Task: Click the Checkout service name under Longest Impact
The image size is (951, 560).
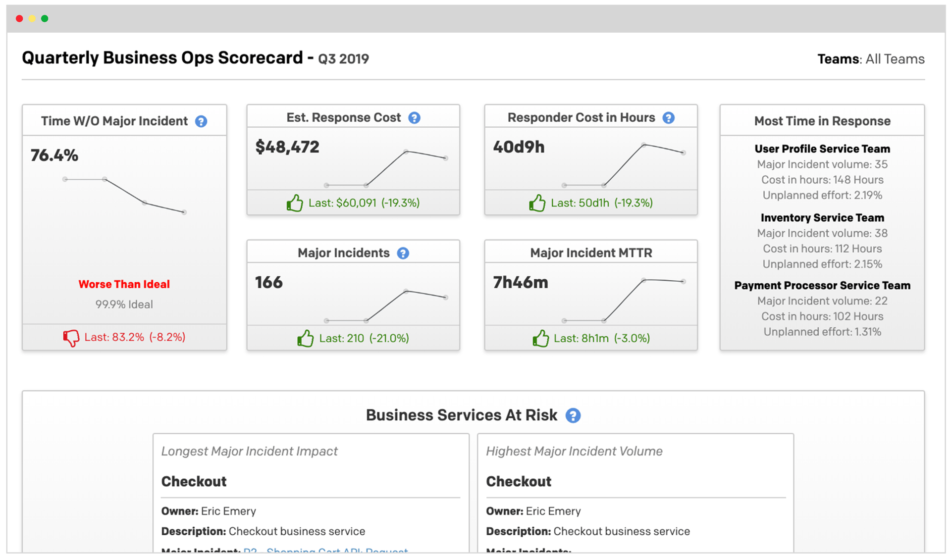Action: click(194, 481)
